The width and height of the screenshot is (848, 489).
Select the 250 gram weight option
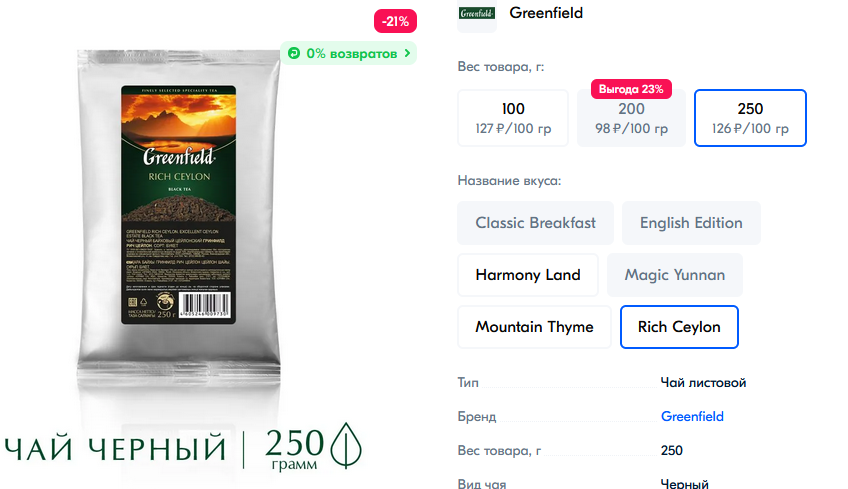[750, 118]
